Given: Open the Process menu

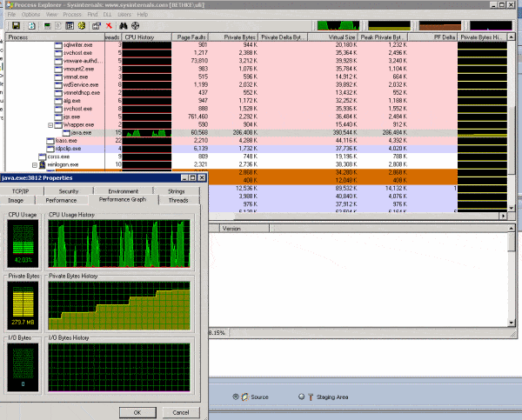Looking at the screenshot, I should click(x=72, y=14).
